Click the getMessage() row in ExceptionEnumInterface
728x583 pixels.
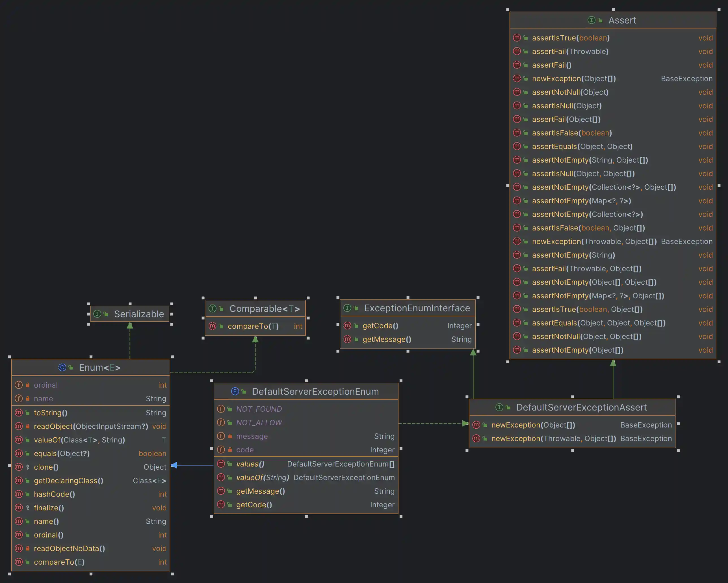coord(387,340)
